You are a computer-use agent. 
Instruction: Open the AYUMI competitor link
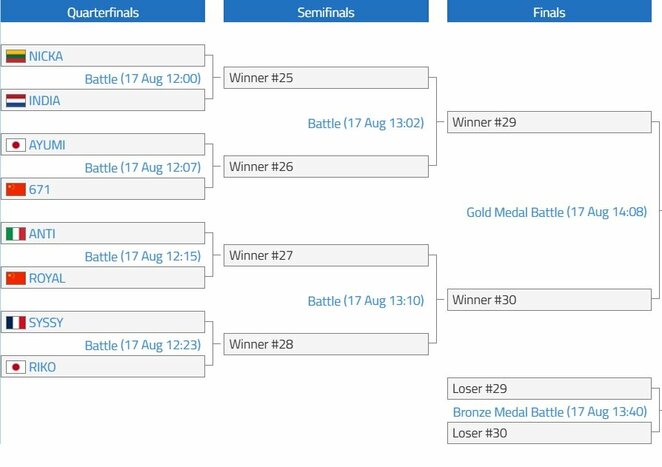[x=47, y=145]
